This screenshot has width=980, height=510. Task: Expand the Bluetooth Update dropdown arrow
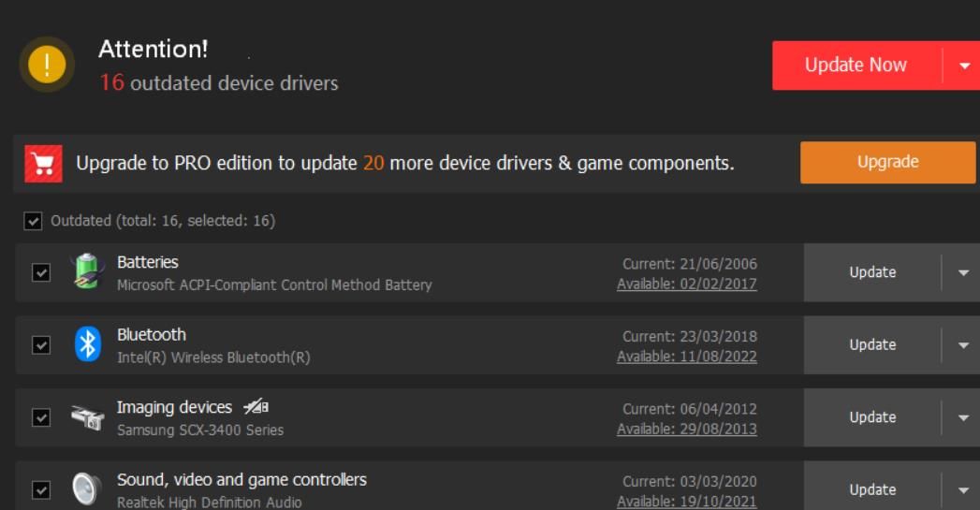[x=963, y=345]
